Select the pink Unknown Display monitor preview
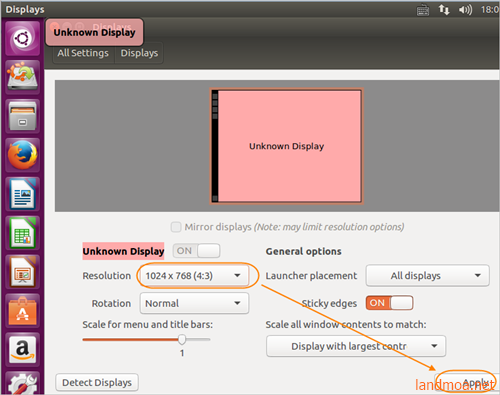The width and height of the screenshot is (500, 395). 286,146
